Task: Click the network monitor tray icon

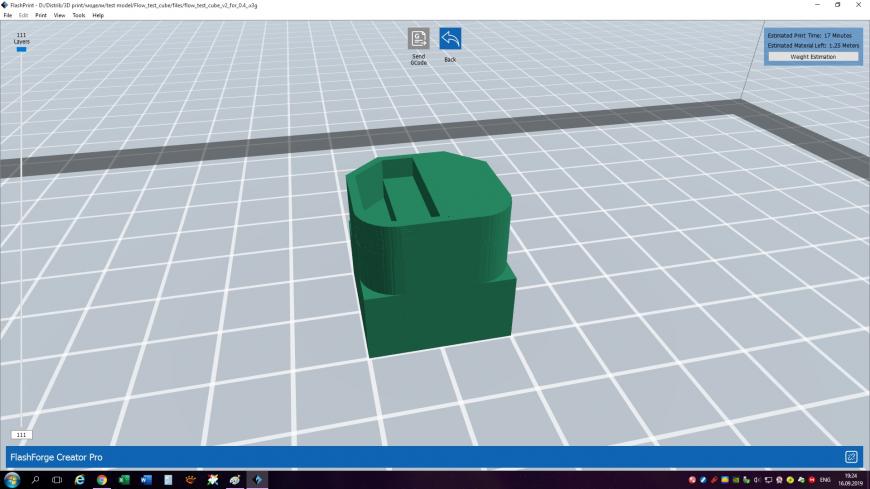Action: (x=768, y=480)
